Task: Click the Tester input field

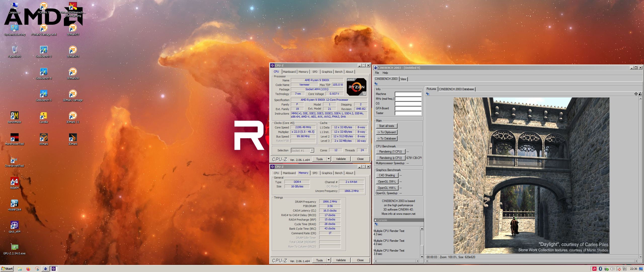Action: tap(408, 113)
